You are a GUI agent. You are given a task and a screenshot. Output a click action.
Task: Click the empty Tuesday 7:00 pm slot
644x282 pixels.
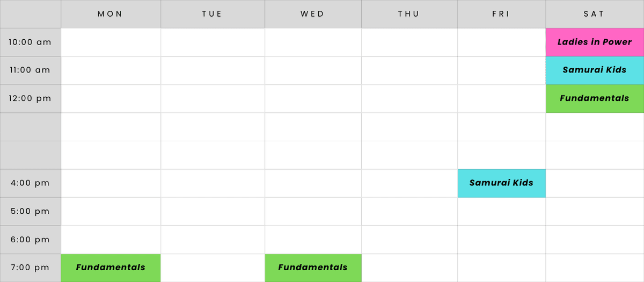click(x=213, y=267)
